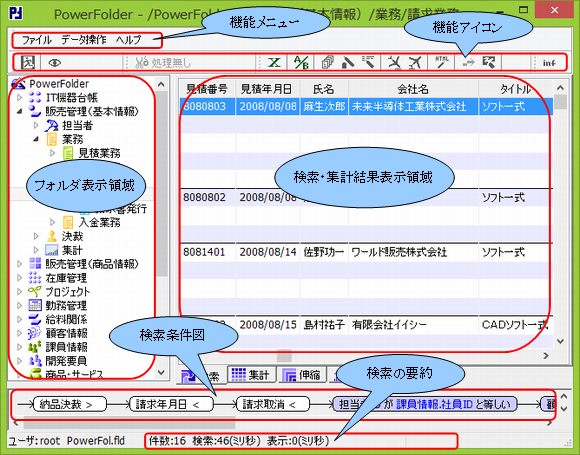This screenshot has height=455, width=580.
Task: Click the プロジェクト sprout icon
Action: click(x=35, y=291)
